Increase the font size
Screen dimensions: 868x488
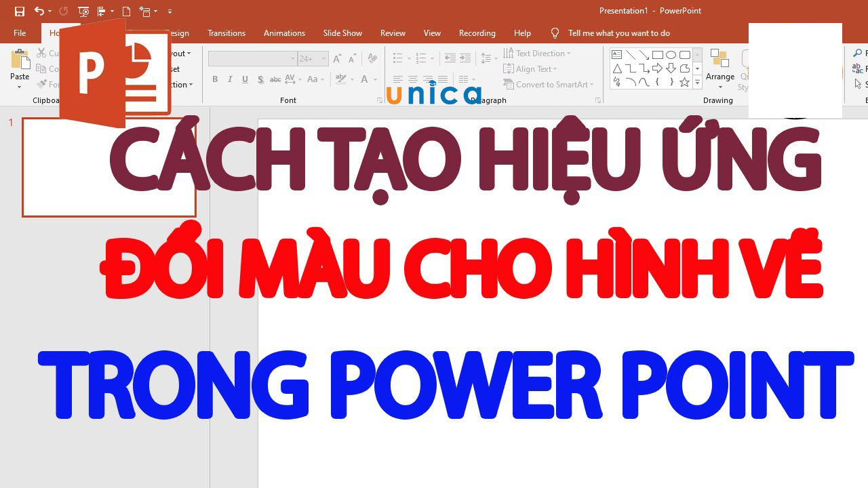[x=338, y=59]
